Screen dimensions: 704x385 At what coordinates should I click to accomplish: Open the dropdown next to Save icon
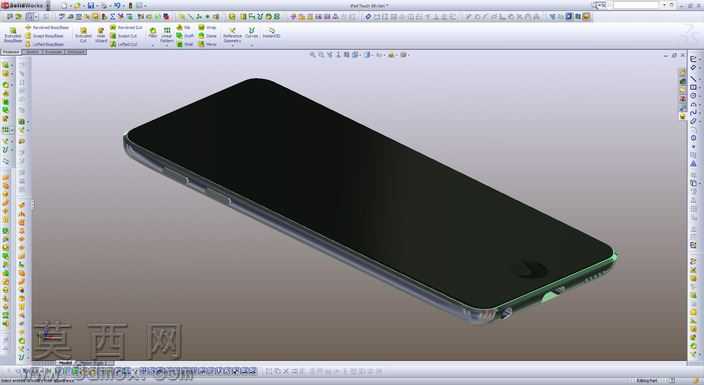97,6
